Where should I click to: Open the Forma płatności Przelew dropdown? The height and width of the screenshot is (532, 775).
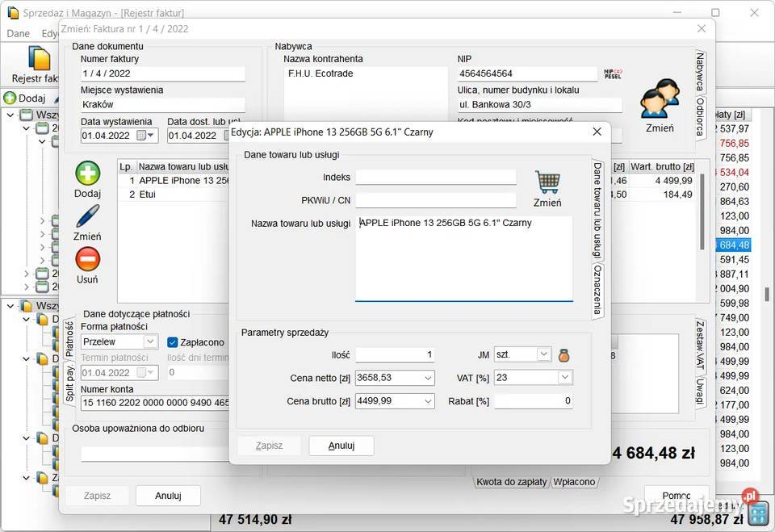149,342
